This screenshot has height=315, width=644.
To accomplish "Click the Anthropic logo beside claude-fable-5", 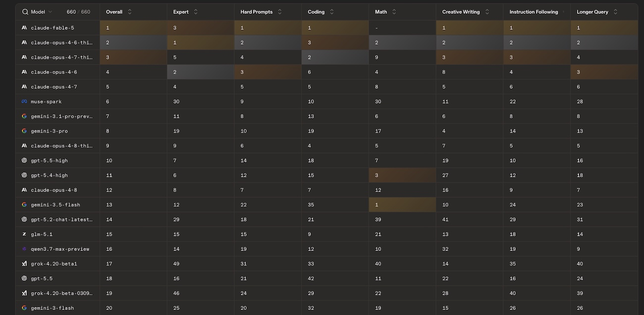I will tap(24, 28).
